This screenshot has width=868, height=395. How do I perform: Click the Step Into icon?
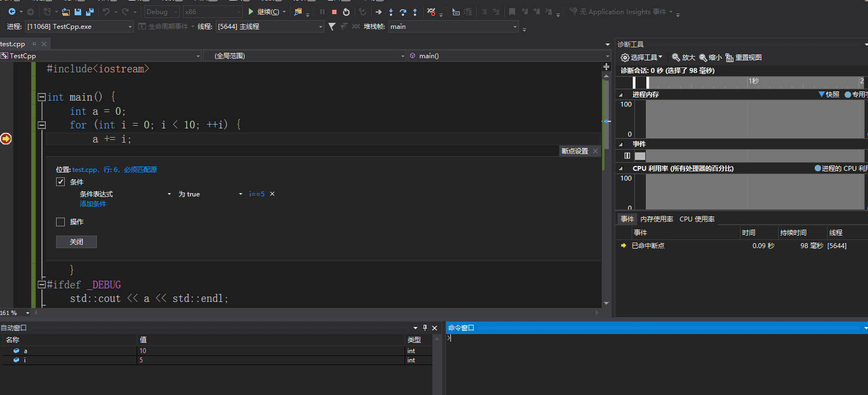[391, 11]
